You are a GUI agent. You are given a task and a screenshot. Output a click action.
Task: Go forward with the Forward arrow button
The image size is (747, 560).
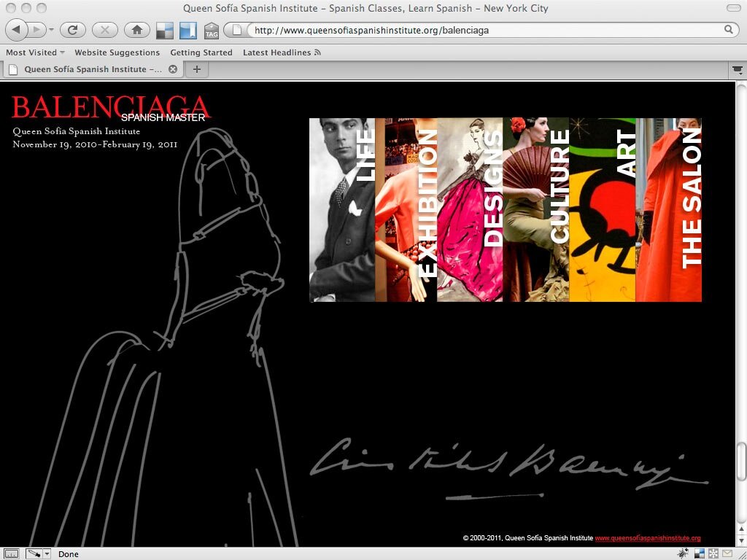[36, 30]
